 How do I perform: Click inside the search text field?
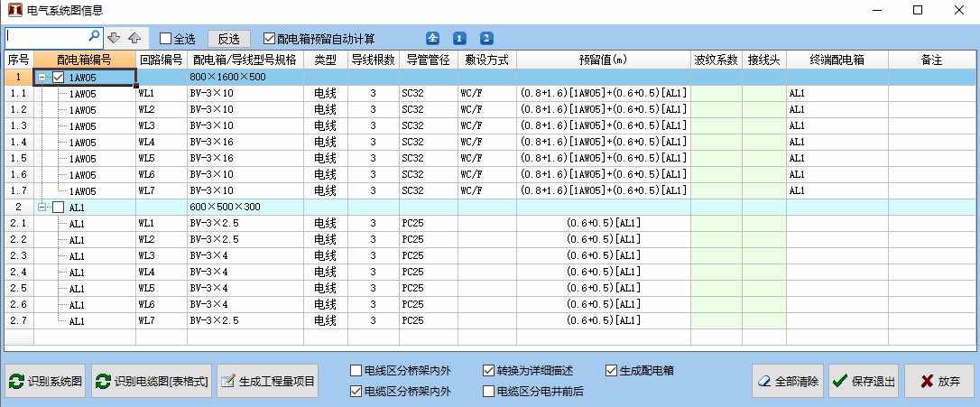tap(47, 37)
